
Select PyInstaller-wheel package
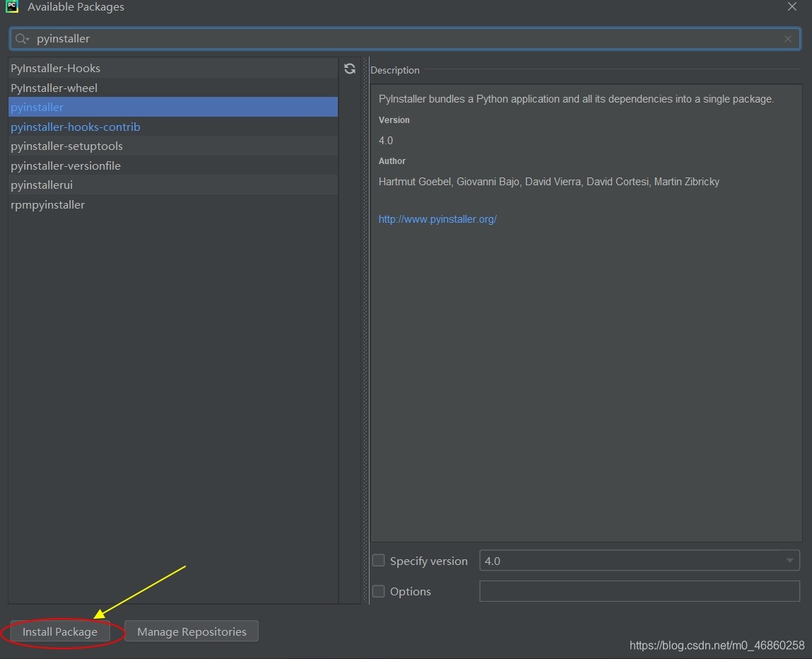(x=54, y=88)
